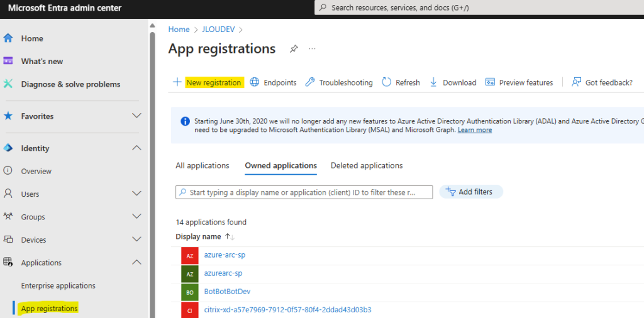The image size is (644, 318).
Task: Click the top search resources box
Action: click(x=479, y=8)
